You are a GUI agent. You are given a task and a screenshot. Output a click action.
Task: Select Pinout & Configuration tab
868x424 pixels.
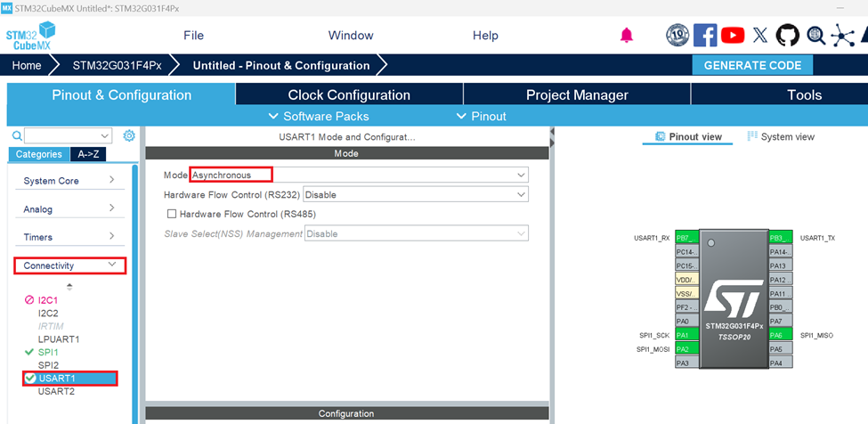[121, 94]
